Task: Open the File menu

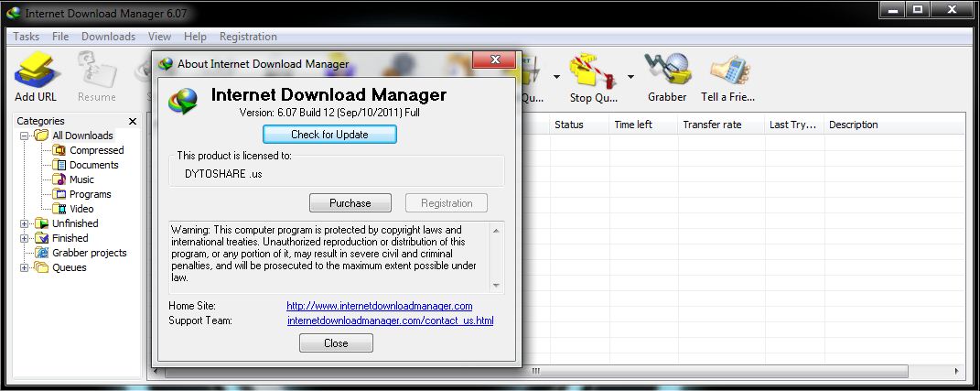Action: [60, 37]
